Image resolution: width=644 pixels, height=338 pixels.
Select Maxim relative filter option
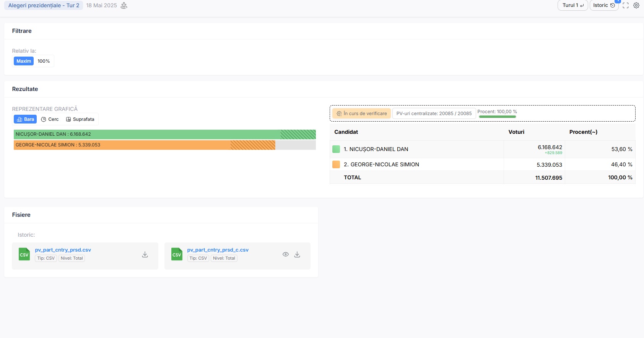click(x=24, y=61)
